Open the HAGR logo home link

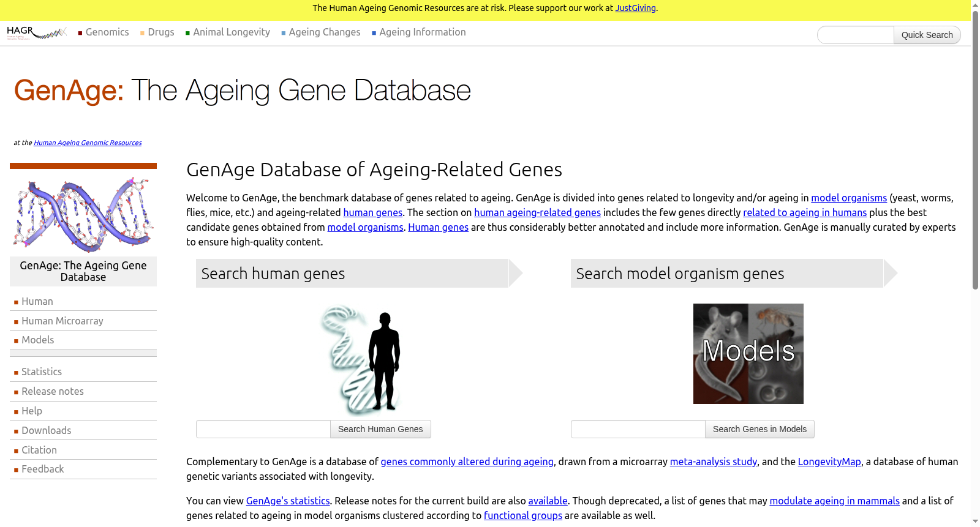point(37,32)
